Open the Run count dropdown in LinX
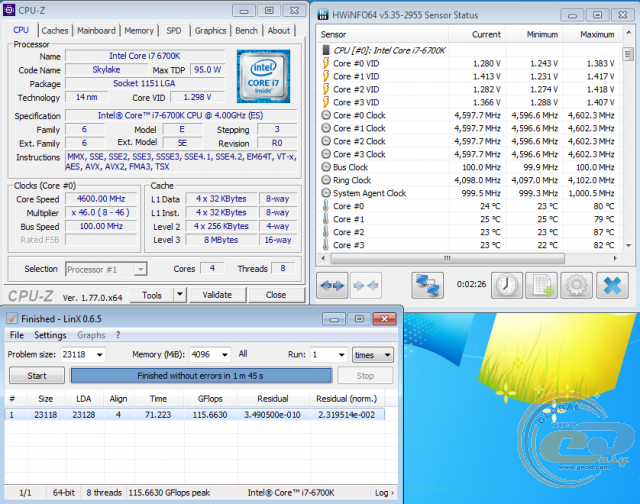This screenshot has height=504, width=640. point(342,355)
